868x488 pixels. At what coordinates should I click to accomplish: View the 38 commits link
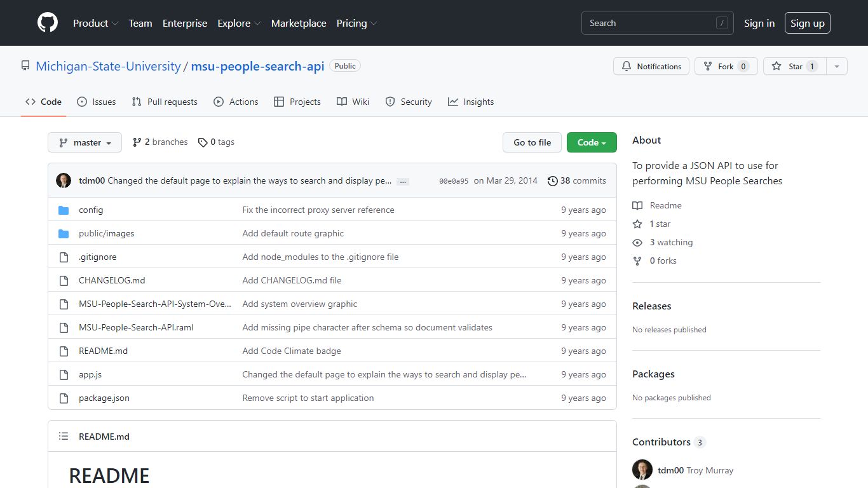[577, 180]
